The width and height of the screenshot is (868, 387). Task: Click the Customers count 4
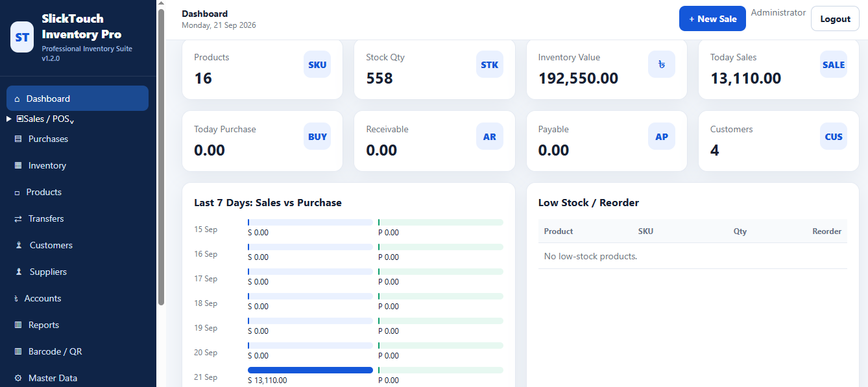(715, 150)
